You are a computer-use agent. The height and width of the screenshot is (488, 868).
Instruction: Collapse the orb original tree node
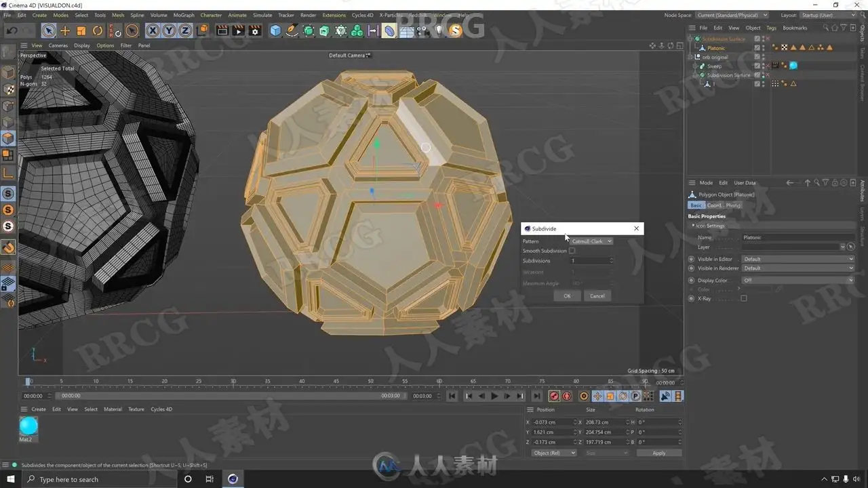690,57
